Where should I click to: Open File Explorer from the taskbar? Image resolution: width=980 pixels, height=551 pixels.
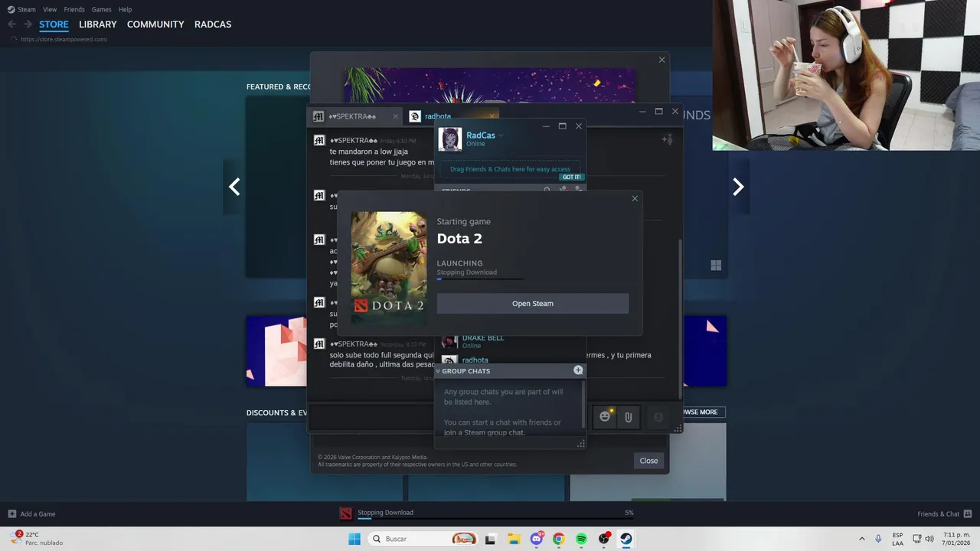pyautogui.click(x=514, y=539)
